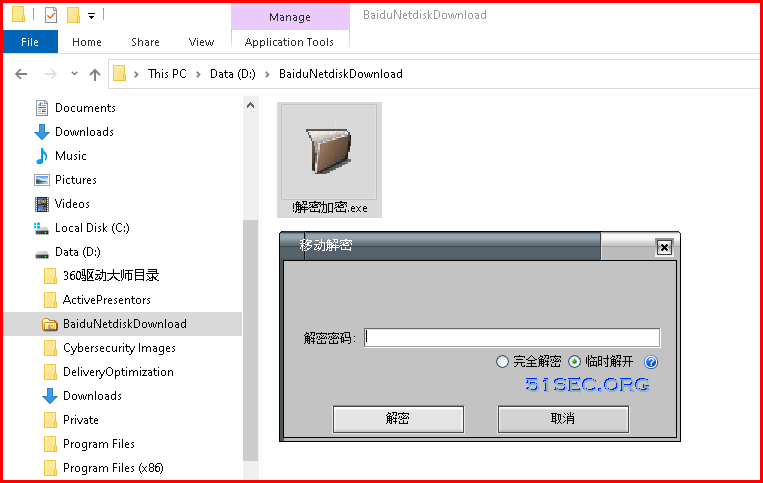Screen dimensions: 763x483
Task: Click the address bar folder icon
Action: (119, 74)
